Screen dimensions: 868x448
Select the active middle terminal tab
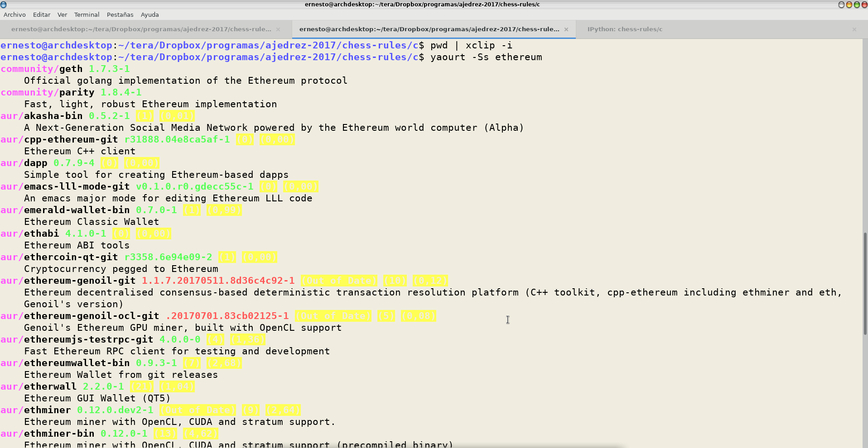coord(429,29)
